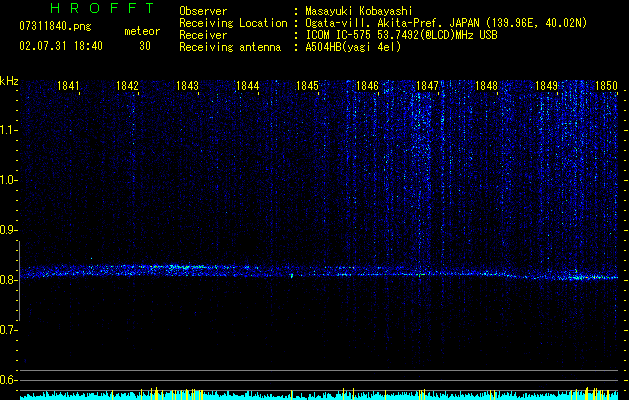The width and height of the screenshot is (629, 400).
Task: Click the Receiver label
Action: (203, 35)
